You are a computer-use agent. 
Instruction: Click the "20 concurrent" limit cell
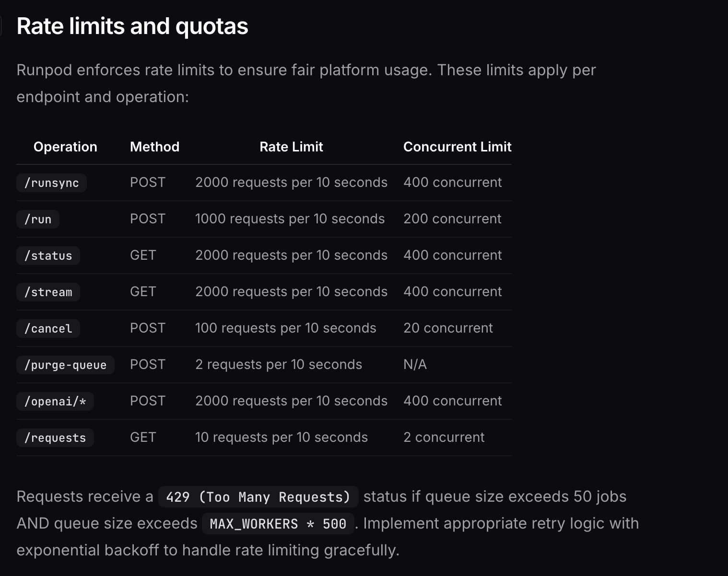pyautogui.click(x=448, y=328)
